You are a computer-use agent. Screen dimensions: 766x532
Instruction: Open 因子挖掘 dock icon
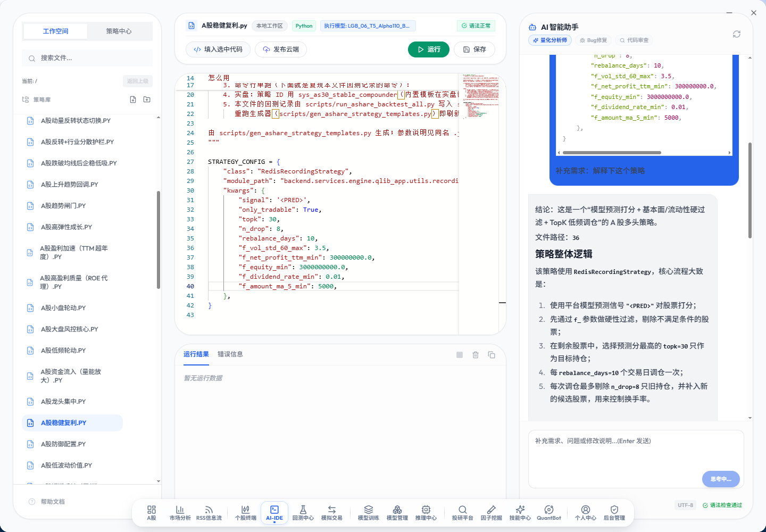tap(491, 513)
